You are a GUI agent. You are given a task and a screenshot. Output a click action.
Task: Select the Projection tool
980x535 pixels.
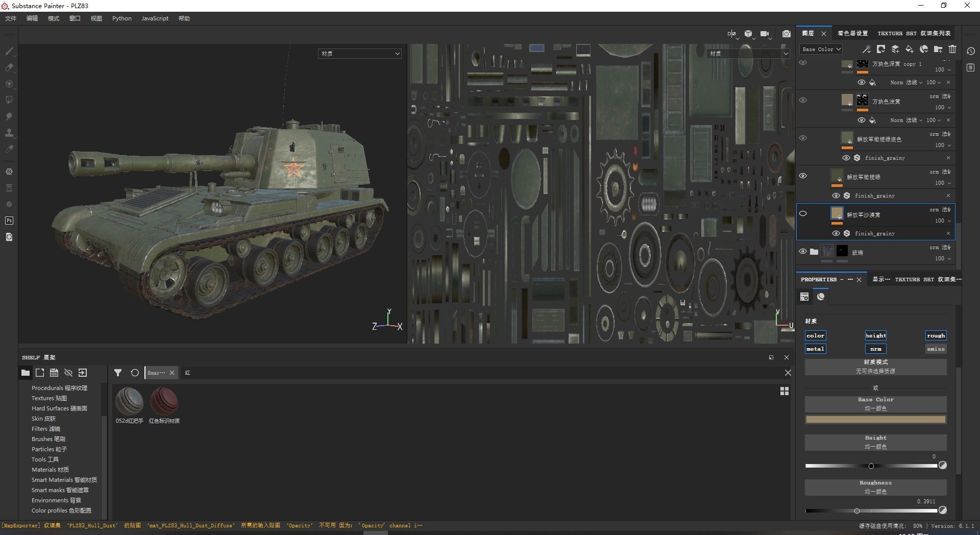coord(9,84)
